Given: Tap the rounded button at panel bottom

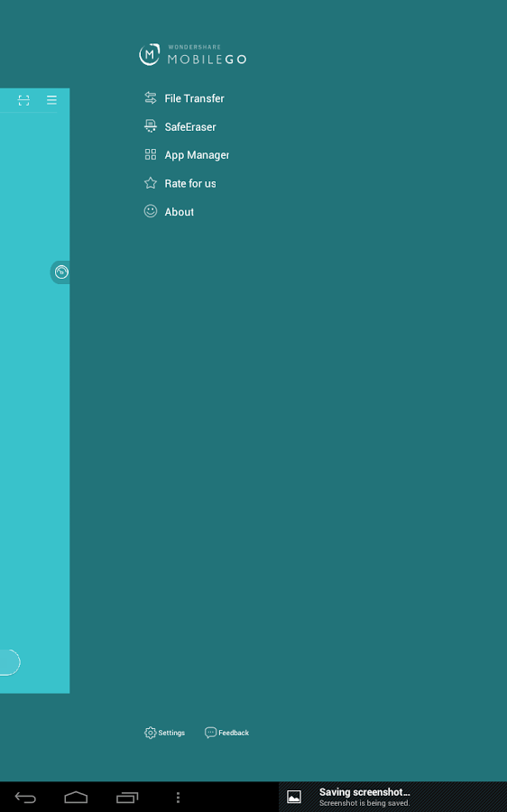Looking at the screenshot, I should pyautogui.click(x=10, y=662).
